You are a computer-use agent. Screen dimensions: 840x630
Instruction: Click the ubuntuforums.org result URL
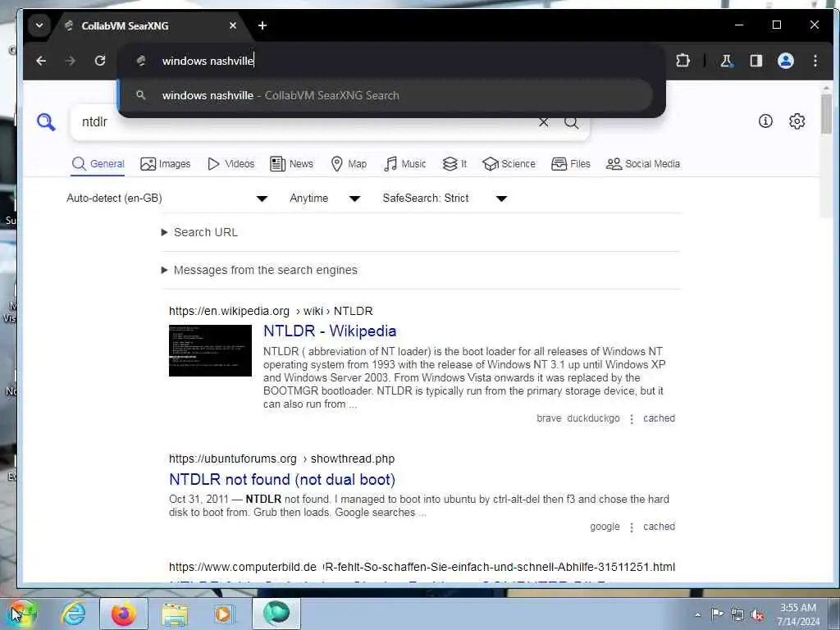click(281, 459)
